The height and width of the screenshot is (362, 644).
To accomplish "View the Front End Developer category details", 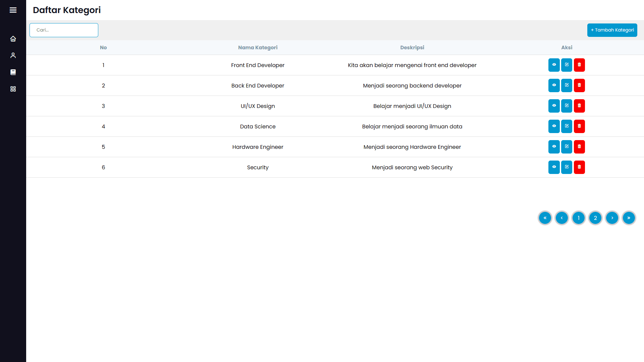I will point(554,65).
